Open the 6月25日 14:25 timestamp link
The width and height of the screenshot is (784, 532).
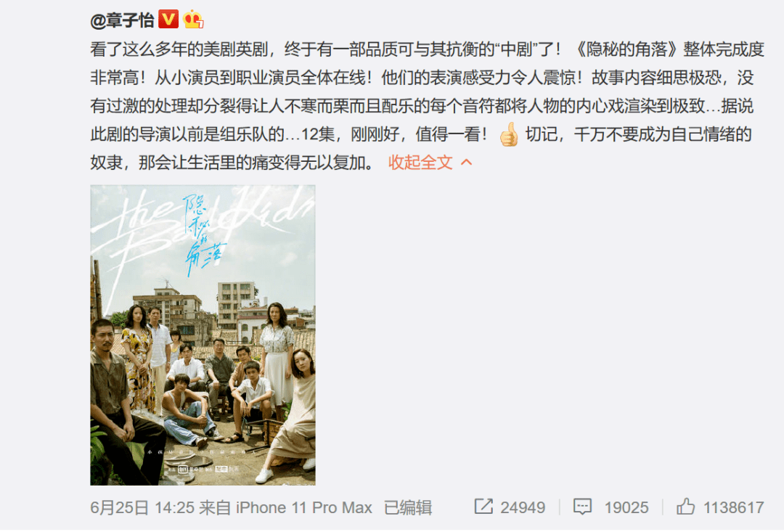(142, 507)
